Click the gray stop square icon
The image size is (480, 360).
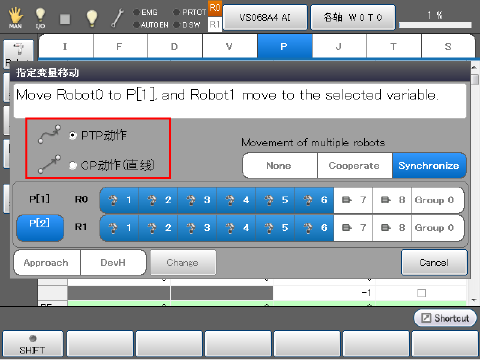click(65, 19)
